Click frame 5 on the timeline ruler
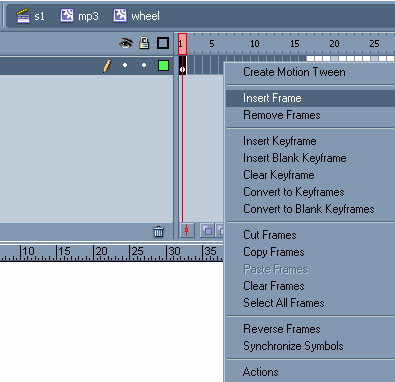 point(212,44)
